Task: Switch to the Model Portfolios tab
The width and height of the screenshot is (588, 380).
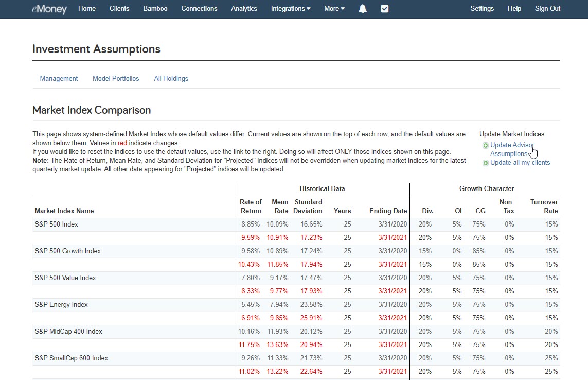Action: [x=116, y=78]
